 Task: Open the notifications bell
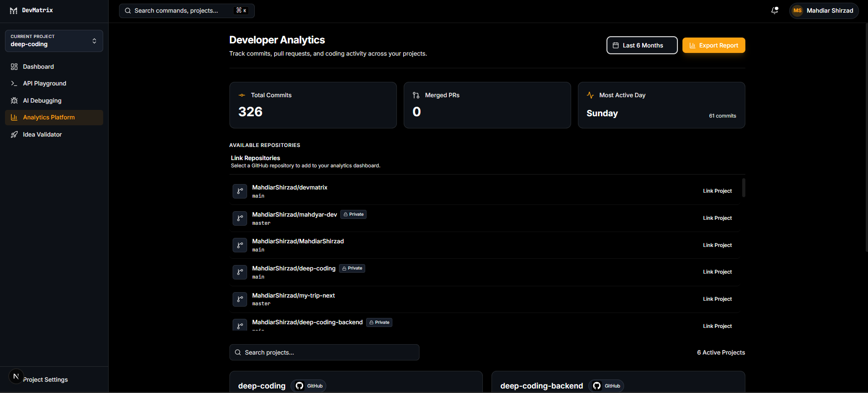[x=775, y=10]
